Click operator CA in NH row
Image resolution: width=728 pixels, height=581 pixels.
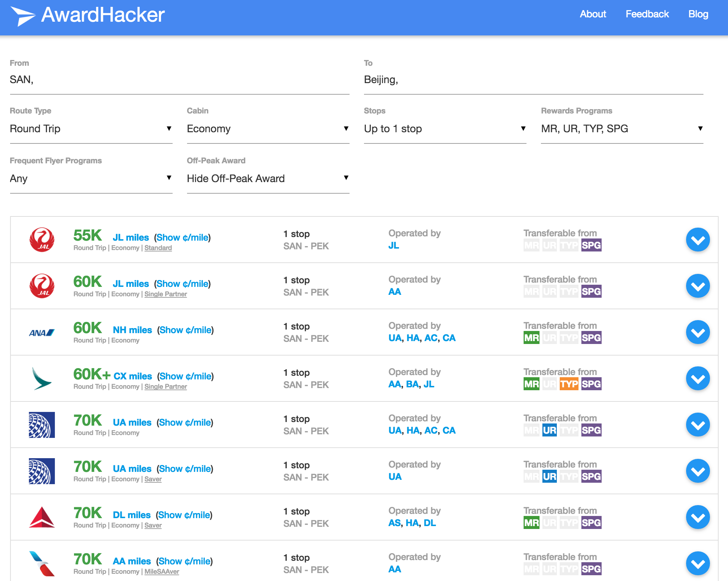coord(449,338)
